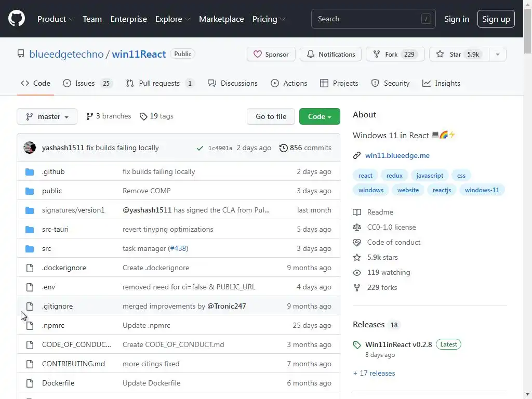
Task: Open the Projects tab
Action: 339,83
